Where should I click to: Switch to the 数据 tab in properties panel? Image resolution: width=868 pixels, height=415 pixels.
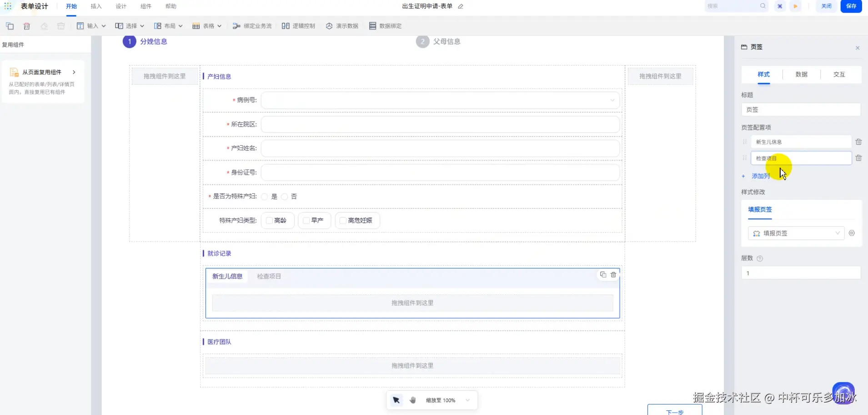802,75
